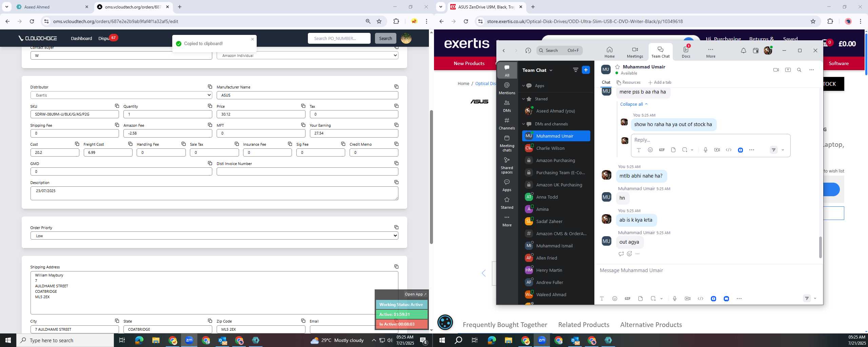Open Shared spaces in Zoom sidebar
Image resolution: width=868 pixels, height=347 pixels.
click(507, 165)
